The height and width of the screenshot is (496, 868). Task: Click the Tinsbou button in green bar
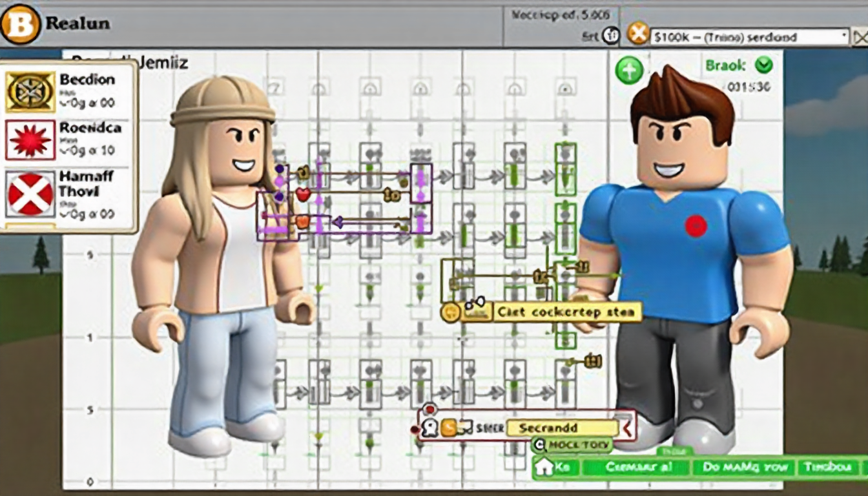(x=831, y=468)
